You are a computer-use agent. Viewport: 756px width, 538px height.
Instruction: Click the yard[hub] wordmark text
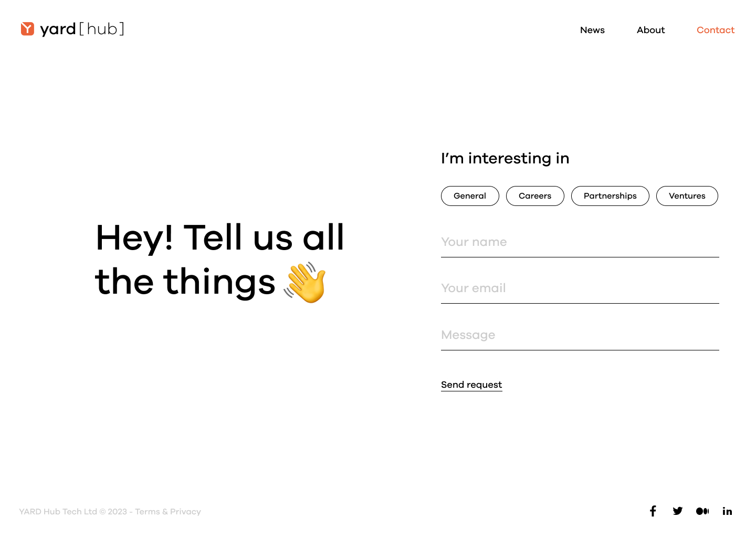tap(82, 29)
